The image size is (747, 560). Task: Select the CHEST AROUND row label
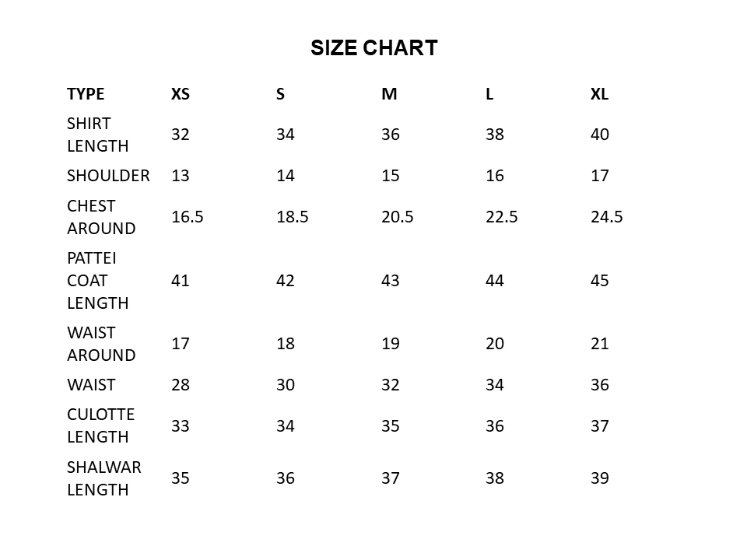tap(101, 217)
